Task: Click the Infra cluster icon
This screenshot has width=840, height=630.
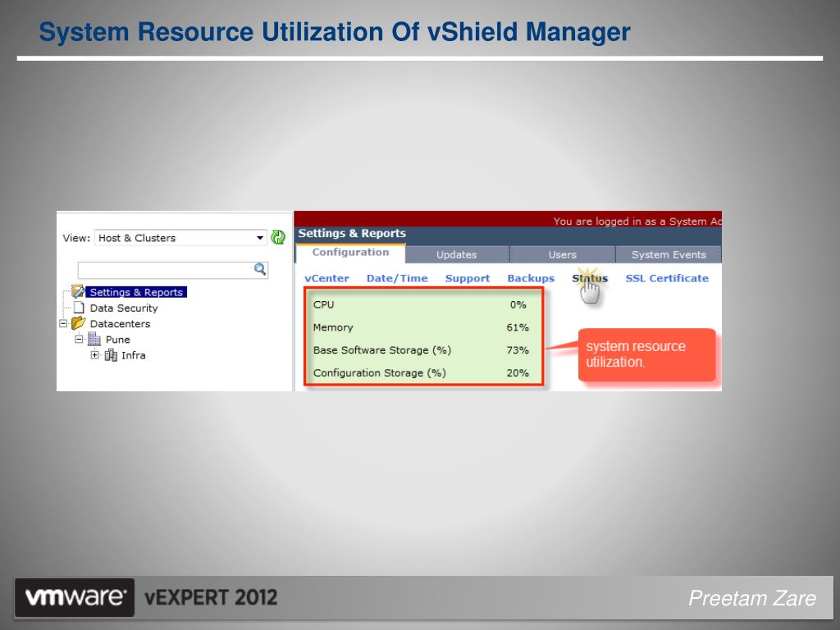Action: pos(111,355)
